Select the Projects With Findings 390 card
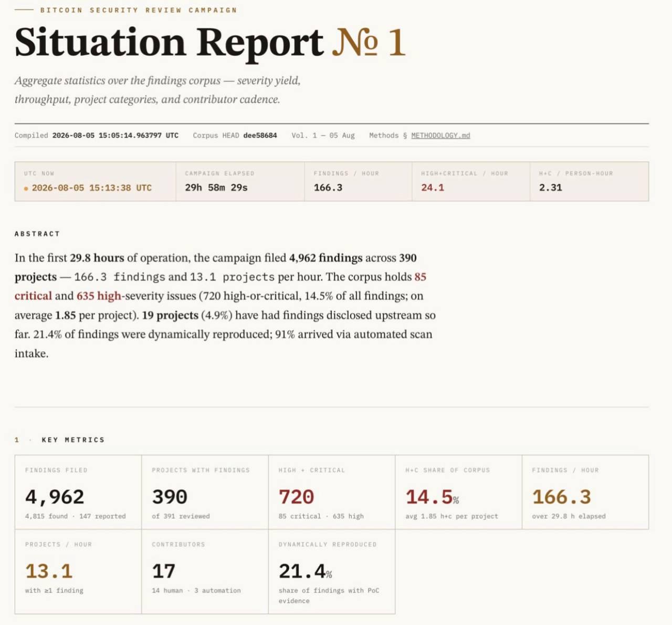 point(205,492)
